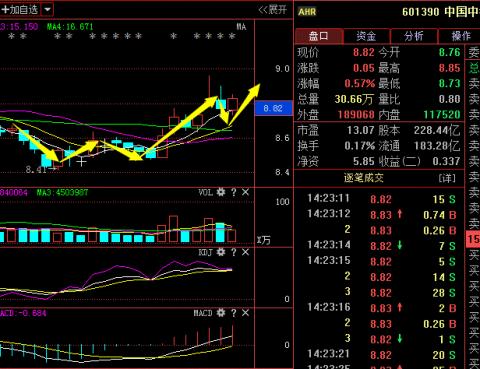
Task: Show help for VOL indicator
Action: (x=234, y=192)
